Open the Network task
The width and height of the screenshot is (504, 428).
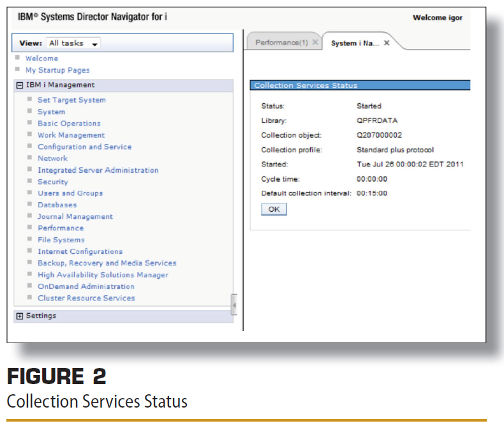(53, 158)
